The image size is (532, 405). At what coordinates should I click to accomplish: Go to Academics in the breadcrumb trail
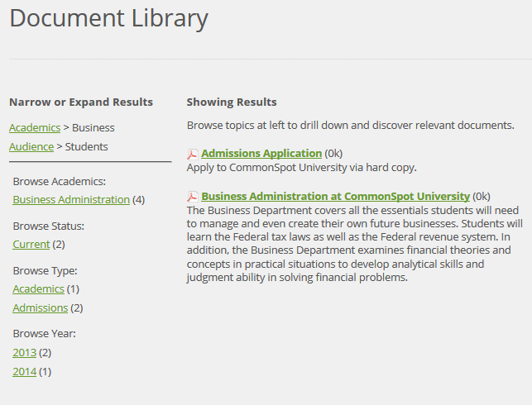tap(35, 128)
